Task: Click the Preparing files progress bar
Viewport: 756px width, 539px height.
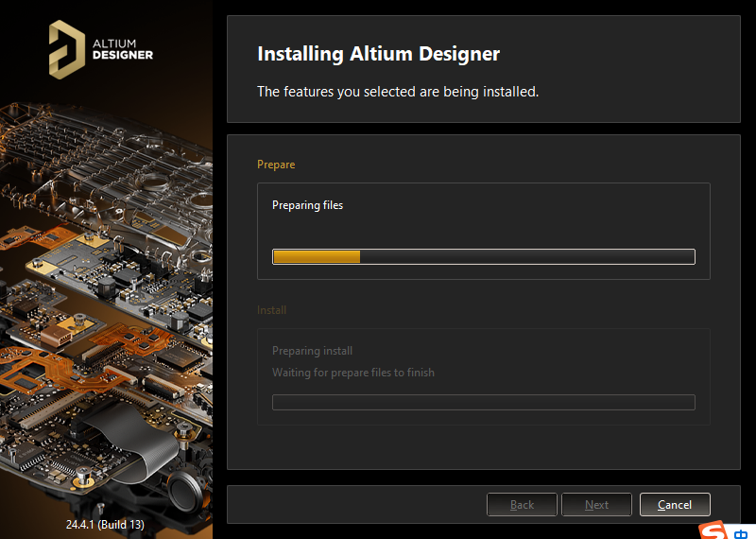Action: click(484, 256)
